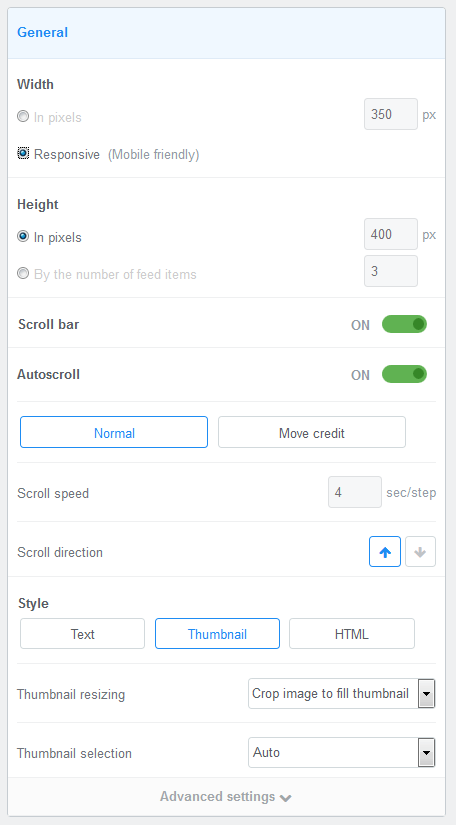Viewport: 456px width, 825px height.
Task: Choose the Width In pixels radio option
Action: (x=23, y=116)
